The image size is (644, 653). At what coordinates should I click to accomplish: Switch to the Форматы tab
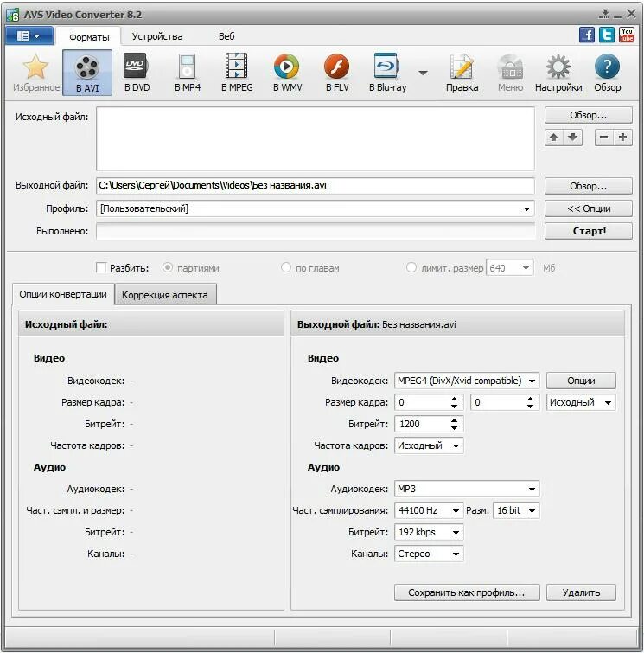[x=89, y=36]
